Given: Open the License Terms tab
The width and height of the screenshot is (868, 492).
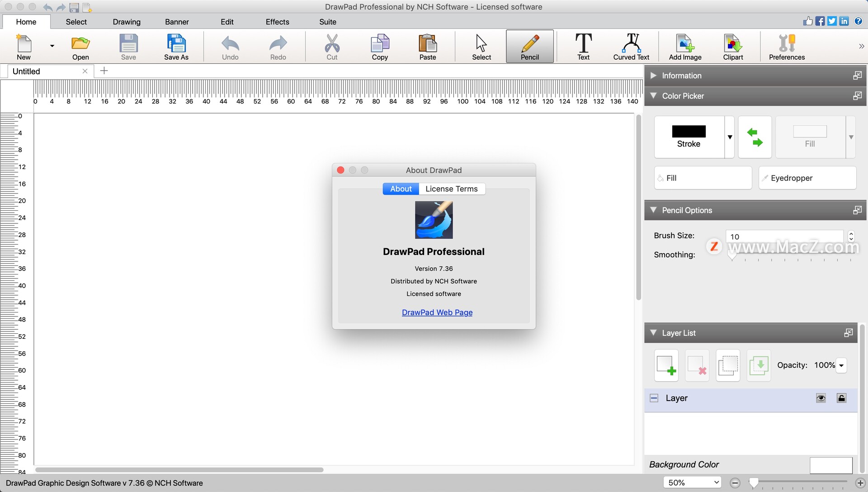Looking at the screenshot, I should (451, 189).
